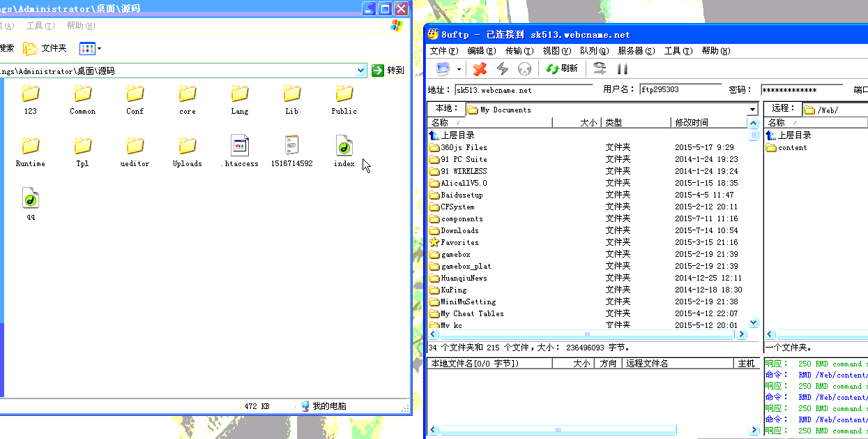868x439 pixels.
Task: Click the 用户名 username field
Action: click(x=680, y=90)
